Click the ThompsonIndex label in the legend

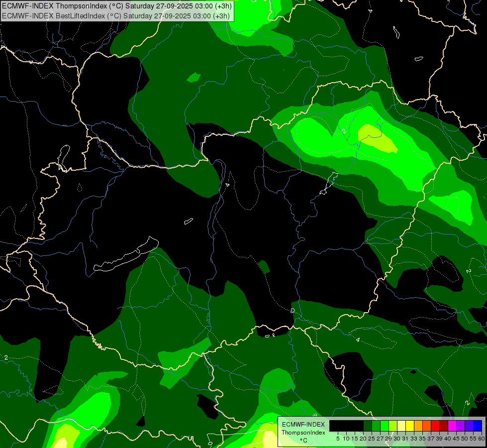303,433
